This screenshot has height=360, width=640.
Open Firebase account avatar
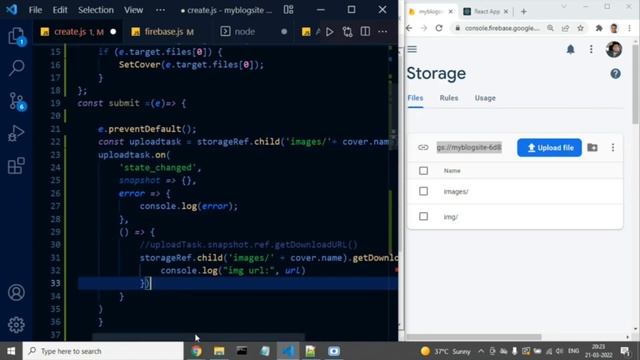pos(613,49)
